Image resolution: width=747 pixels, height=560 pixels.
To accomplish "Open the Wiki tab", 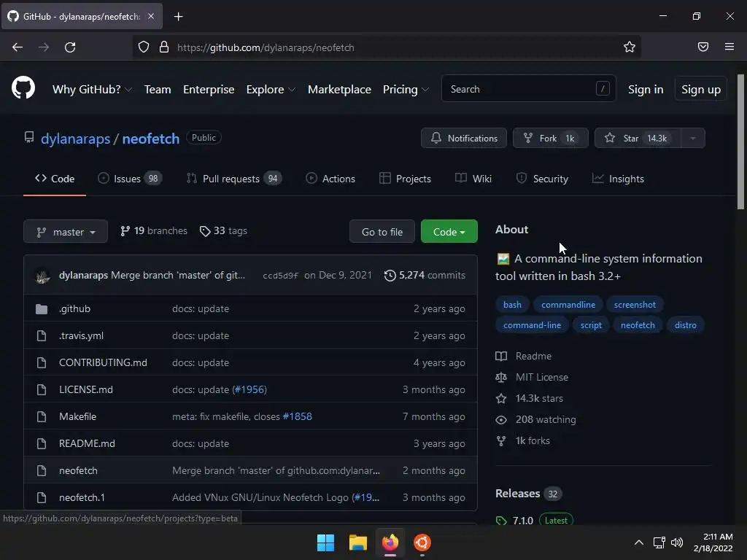I will [x=473, y=179].
